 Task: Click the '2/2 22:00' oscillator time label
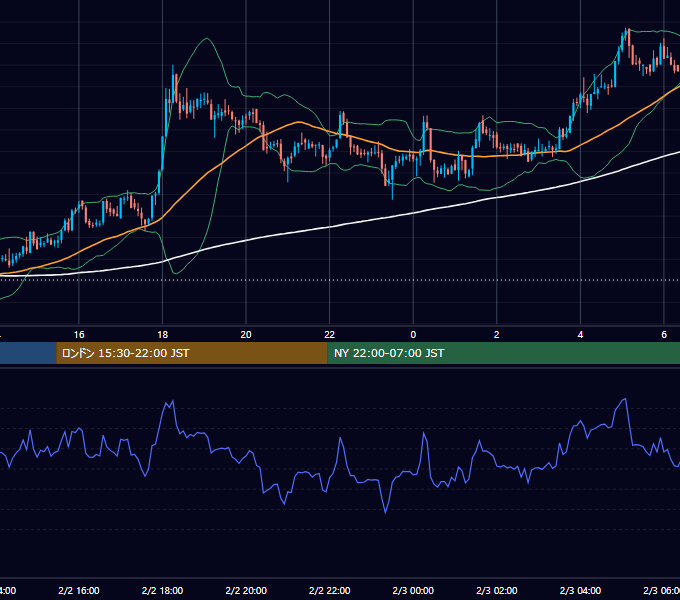click(x=330, y=590)
